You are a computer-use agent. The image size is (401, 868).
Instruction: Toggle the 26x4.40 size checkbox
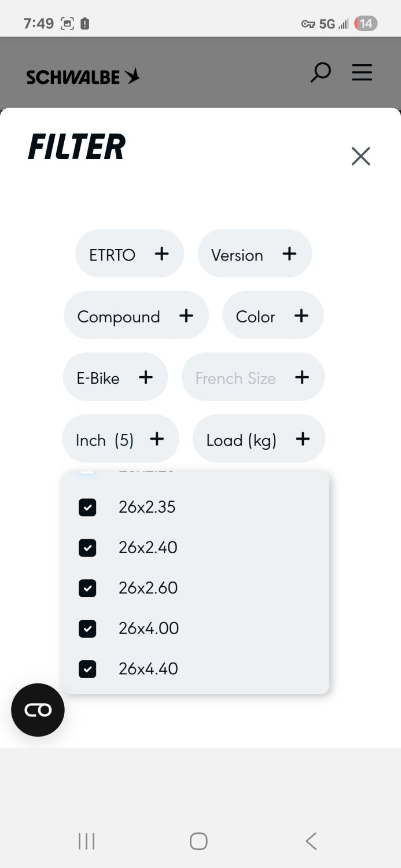(87, 669)
